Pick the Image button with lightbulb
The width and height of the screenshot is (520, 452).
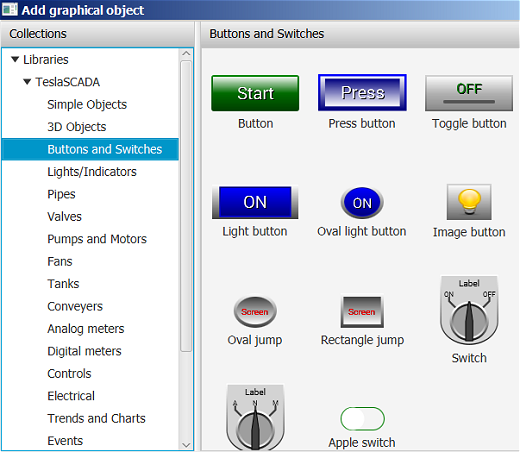click(469, 202)
